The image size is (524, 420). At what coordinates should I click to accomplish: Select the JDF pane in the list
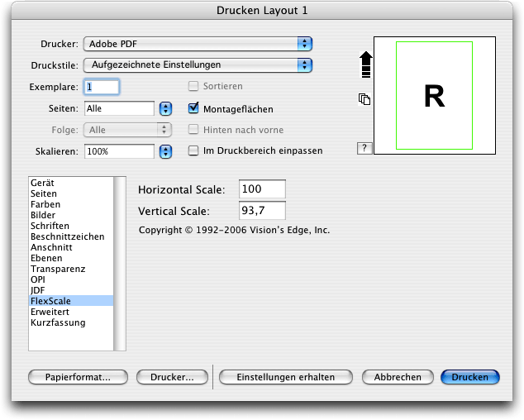(x=71, y=290)
